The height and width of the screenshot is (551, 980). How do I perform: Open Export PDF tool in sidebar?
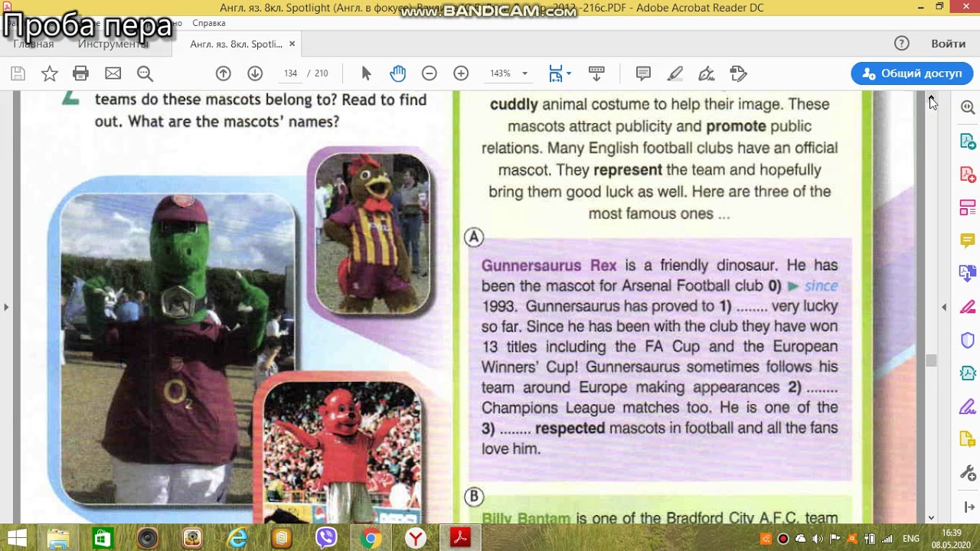click(968, 142)
